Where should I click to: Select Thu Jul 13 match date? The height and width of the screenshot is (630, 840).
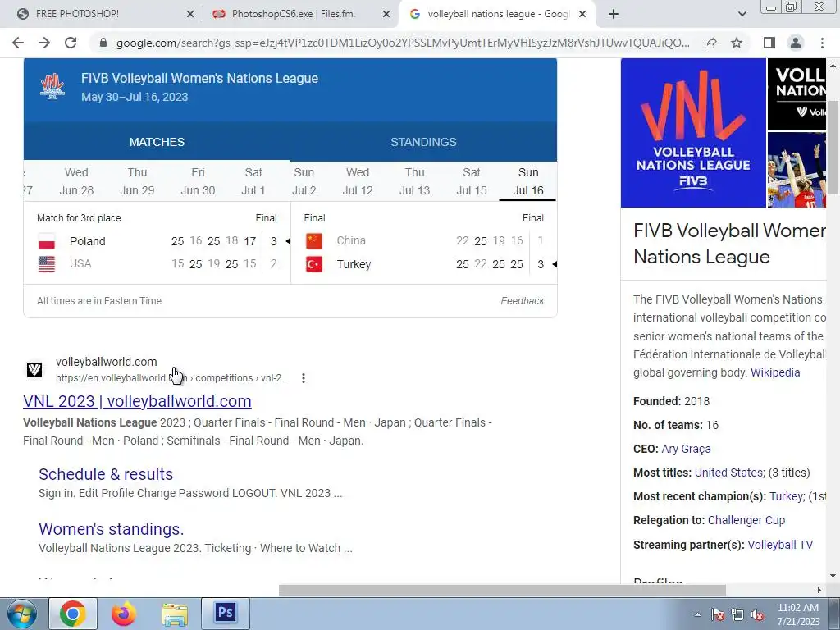point(414,181)
